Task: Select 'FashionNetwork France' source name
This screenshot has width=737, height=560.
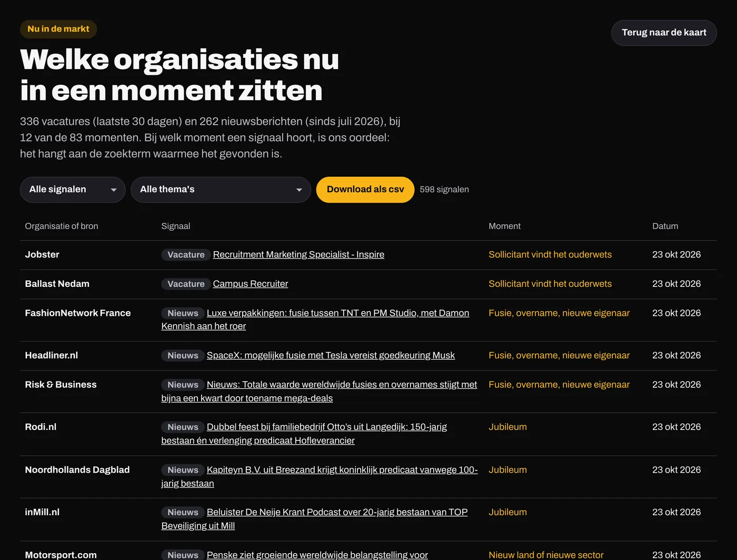Action: [78, 313]
